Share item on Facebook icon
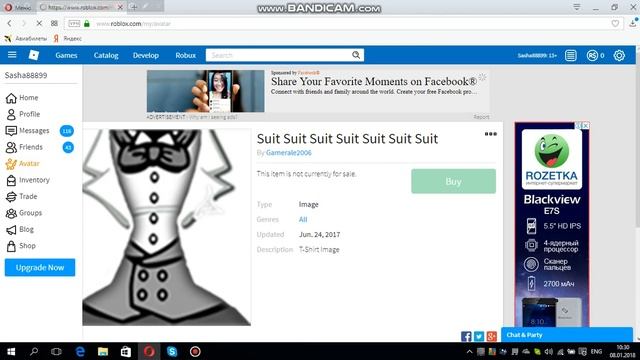The image size is (640, 360). point(466,336)
